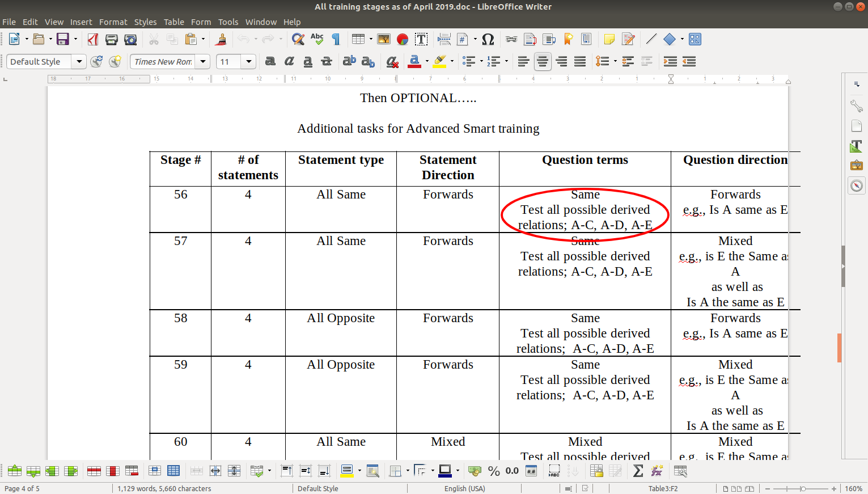Open the font size dropdown
868x494 pixels.
(x=248, y=61)
